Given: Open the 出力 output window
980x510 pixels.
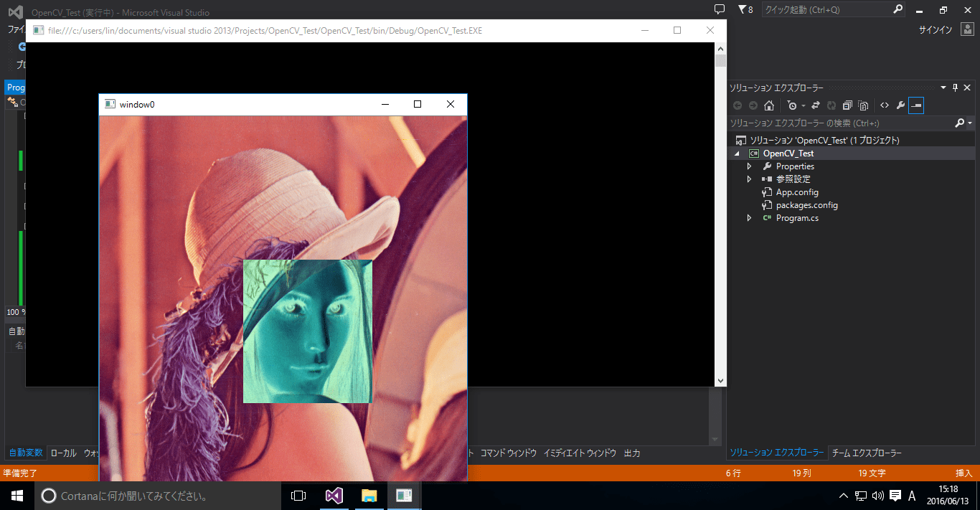Looking at the screenshot, I should (x=631, y=453).
